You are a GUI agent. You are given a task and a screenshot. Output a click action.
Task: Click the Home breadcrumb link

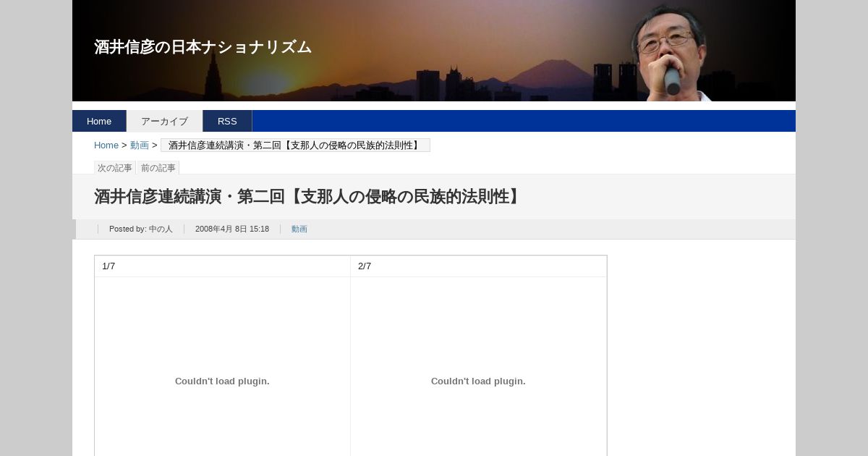coord(106,145)
